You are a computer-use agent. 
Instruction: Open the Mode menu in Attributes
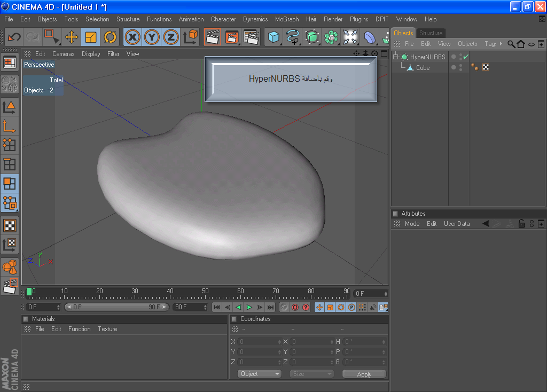tap(412, 224)
